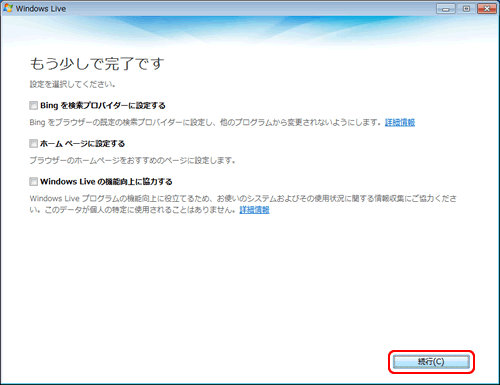
Task: Open 詳細情報 link after Windows Live description
Action: 254,210
